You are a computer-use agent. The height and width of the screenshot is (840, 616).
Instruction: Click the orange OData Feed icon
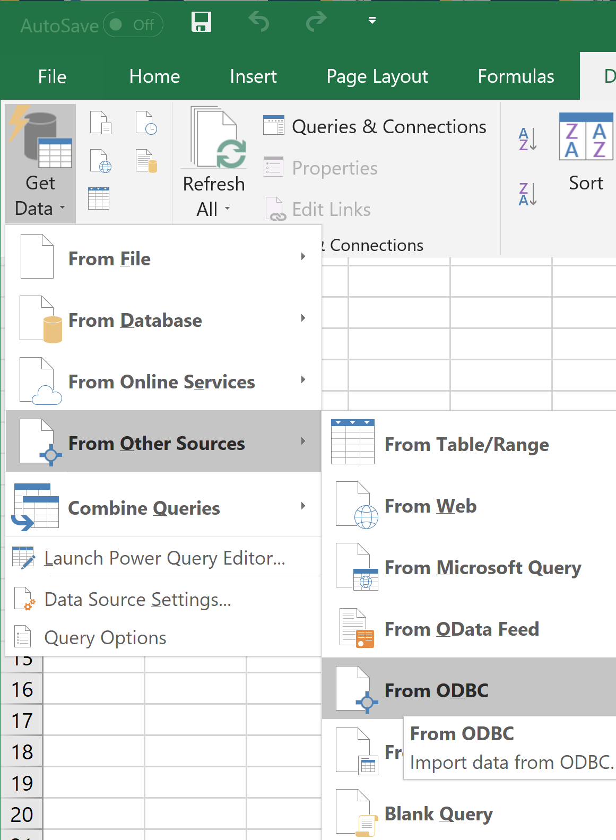(357, 628)
